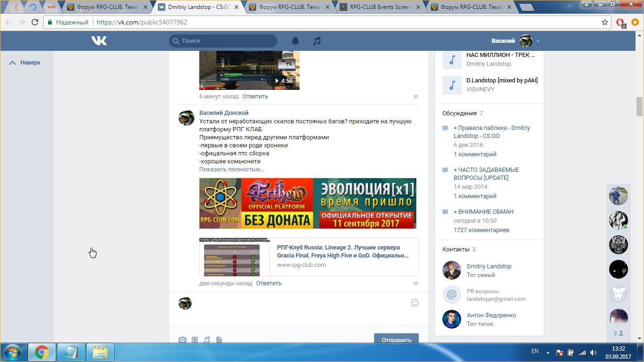Open 'ЧАСТО ЗАДАВАЕМЫЕ ВОПРОСЫ [UPDATE]' topic

pos(486,174)
